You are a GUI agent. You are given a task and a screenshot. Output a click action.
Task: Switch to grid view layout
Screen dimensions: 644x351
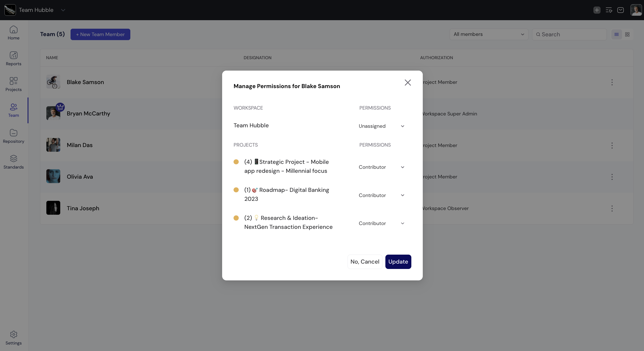(x=627, y=35)
